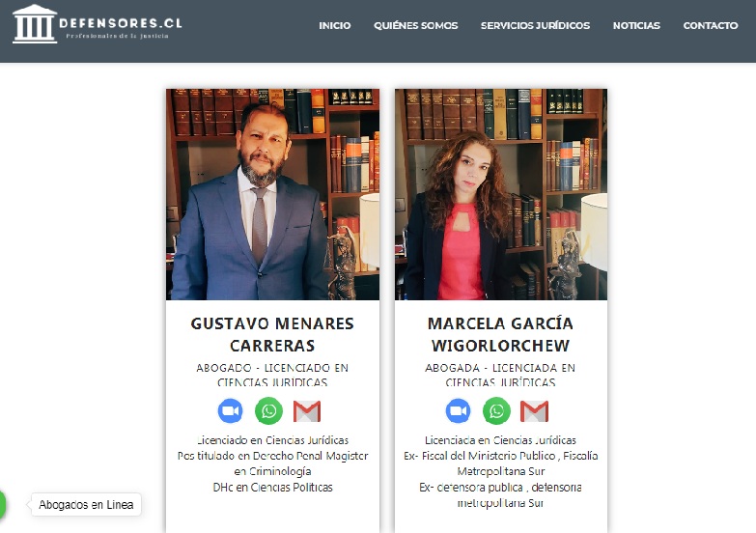This screenshot has width=756, height=533.
Task: Click Marcela García's profile photo
Action: [501, 194]
